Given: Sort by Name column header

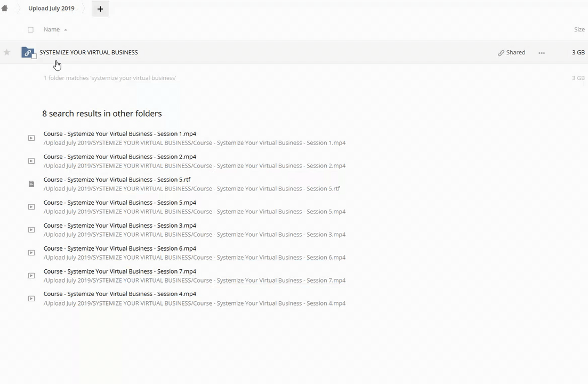Looking at the screenshot, I should pyautogui.click(x=52, y=30).
